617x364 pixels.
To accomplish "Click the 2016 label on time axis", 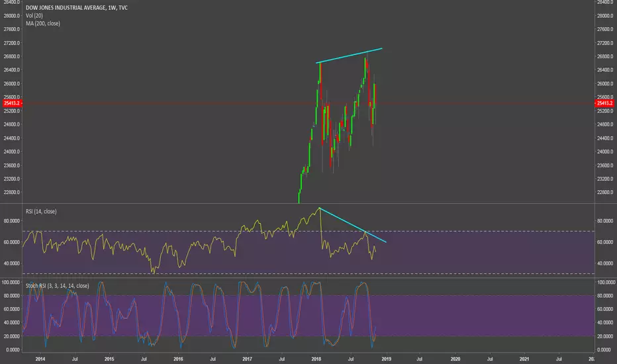I will 178,359.
